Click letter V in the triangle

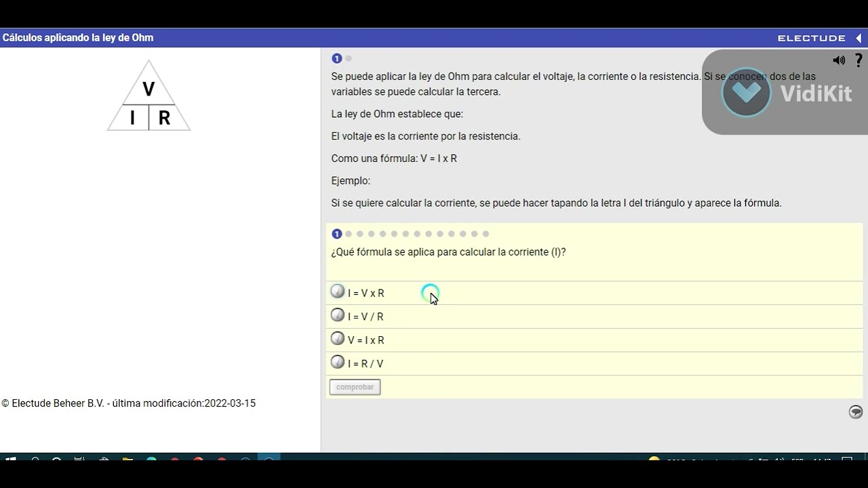(149, 89)
